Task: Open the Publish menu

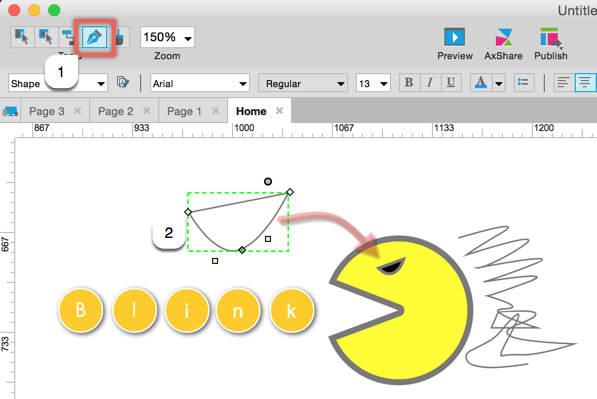Action: coord(551,44)
